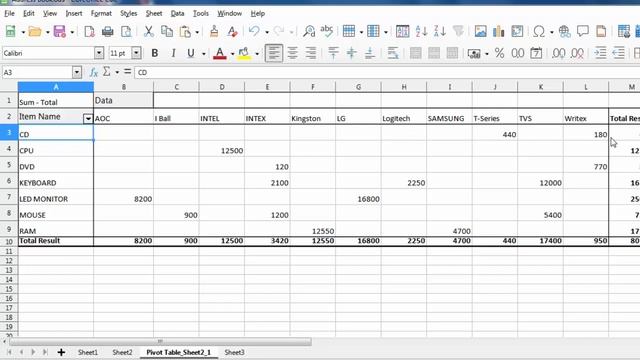The image size is (640, 360).
Task: Click Sort Descending icon
Action: [440, 31]
